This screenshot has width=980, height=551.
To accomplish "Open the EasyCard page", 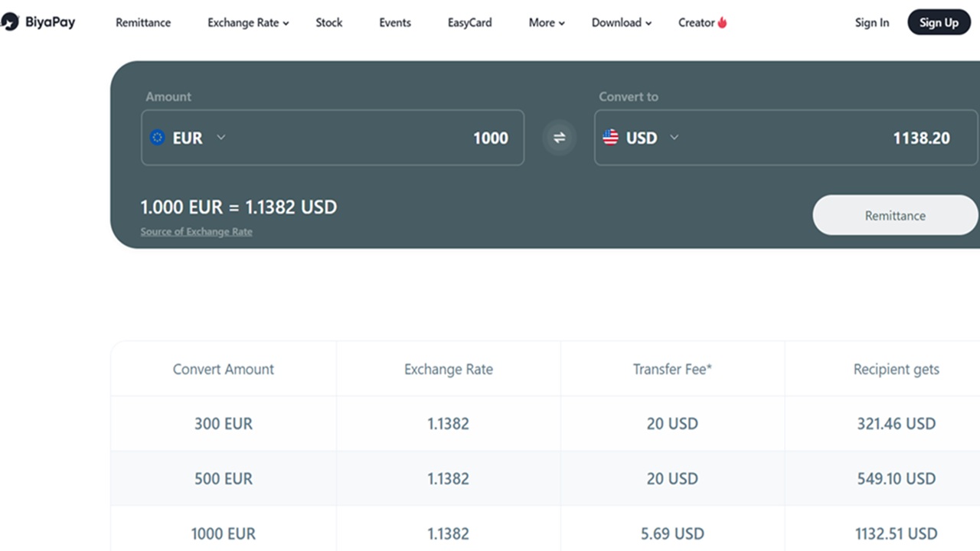I will tap(469, 22).
